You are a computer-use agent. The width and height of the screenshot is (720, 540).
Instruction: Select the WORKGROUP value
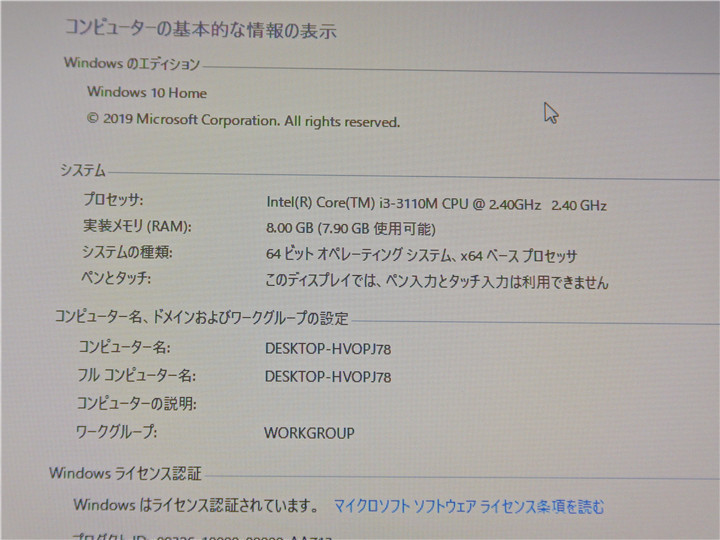coord(309,433)
